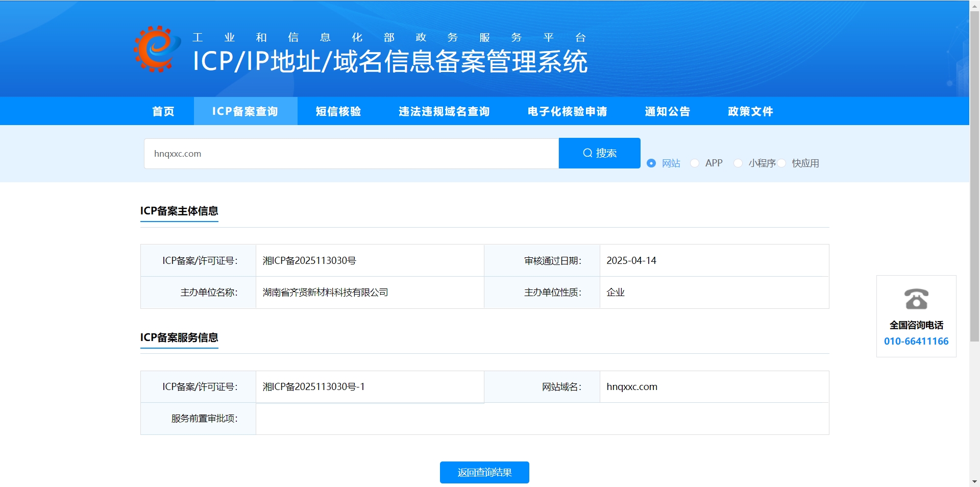980x487 pixels.
Task: Click the 工业和信息化部政务服务平台 subtitle
Action: 389,37
